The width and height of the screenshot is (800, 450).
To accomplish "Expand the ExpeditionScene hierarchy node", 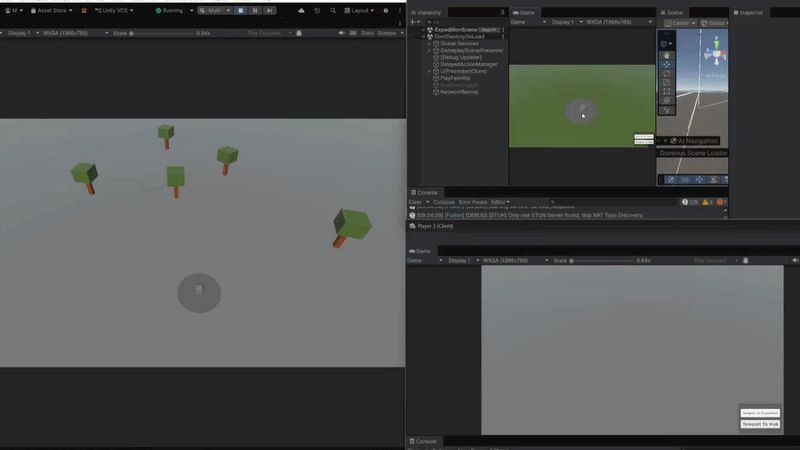I will tap(423, 30).
